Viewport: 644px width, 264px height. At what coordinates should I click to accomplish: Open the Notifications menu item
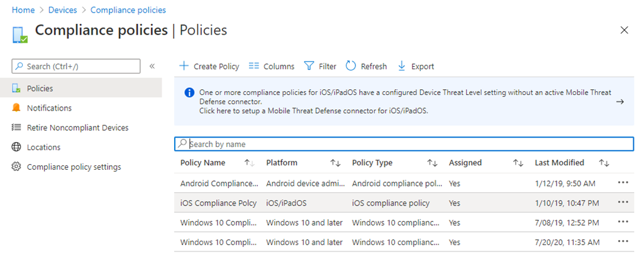[x=49, y=108]
